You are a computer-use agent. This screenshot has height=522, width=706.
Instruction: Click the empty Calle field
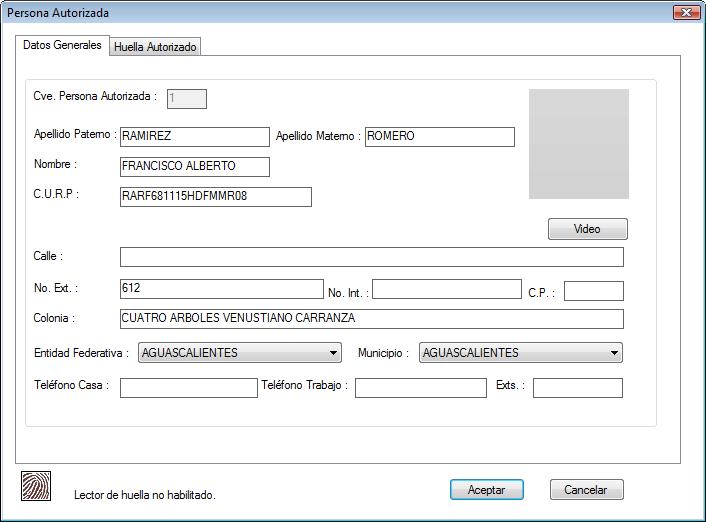pos(371,257)
